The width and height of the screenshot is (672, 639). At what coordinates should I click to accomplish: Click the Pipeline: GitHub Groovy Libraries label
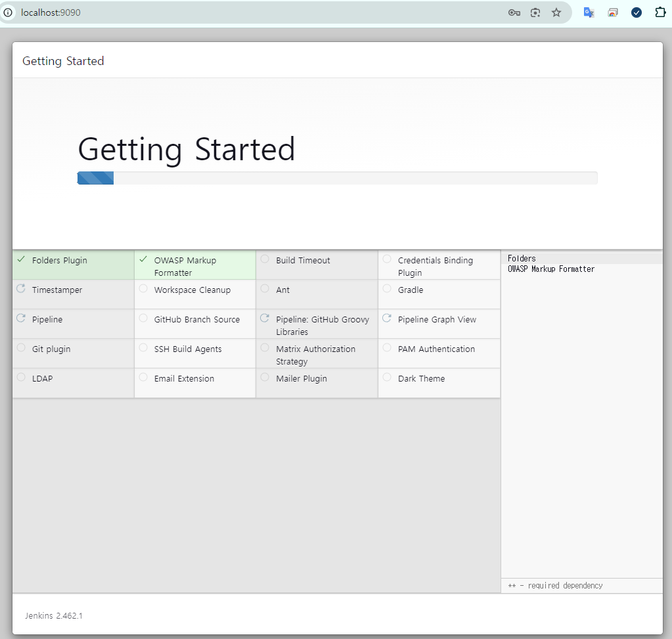pos(323,326)
